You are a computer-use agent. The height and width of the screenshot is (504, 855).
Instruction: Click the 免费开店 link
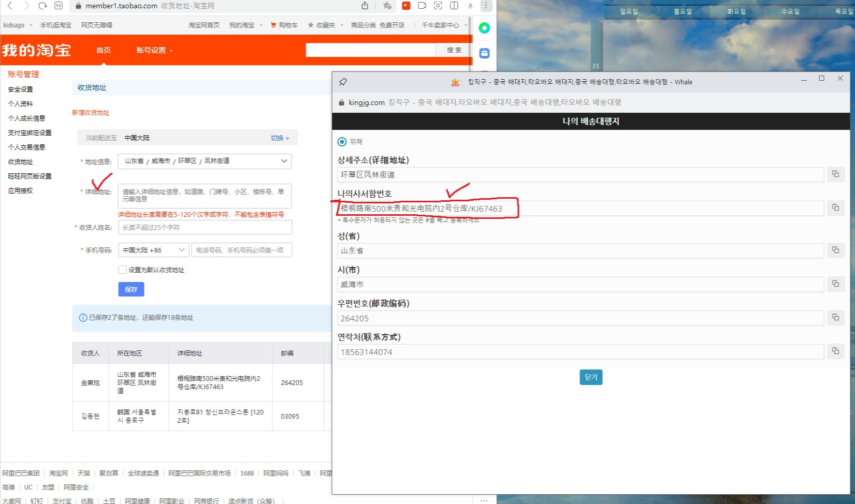click(x=392, y=25)
